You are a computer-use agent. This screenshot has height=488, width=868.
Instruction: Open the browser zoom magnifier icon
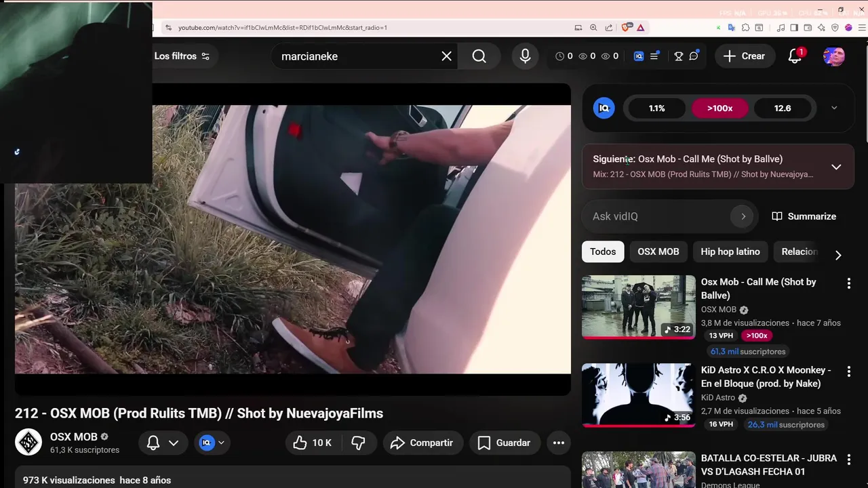point(593,28)
